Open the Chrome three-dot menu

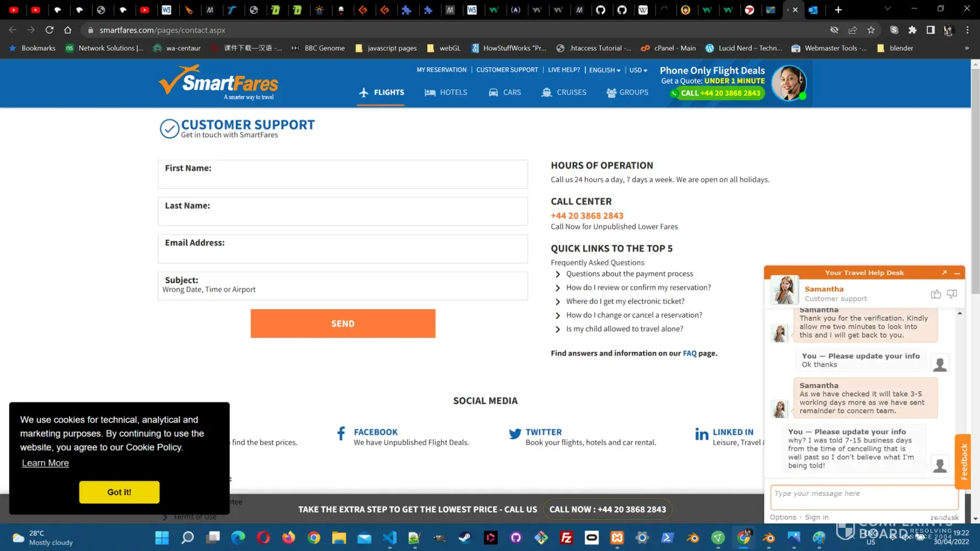pyautogui.click(x=967, y=30)
